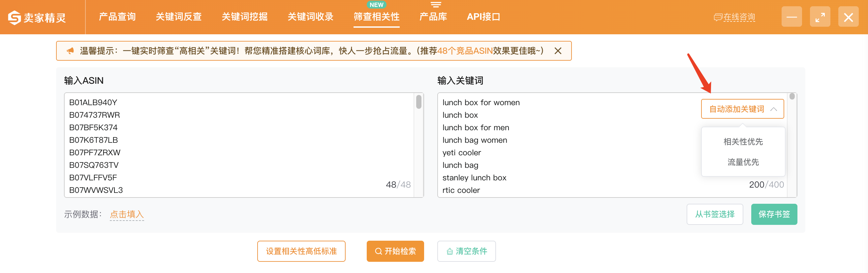The width and height of the screenshot is (868, 273).
Task: Click the 点击填入 sample data link
Action: (127, 214)
